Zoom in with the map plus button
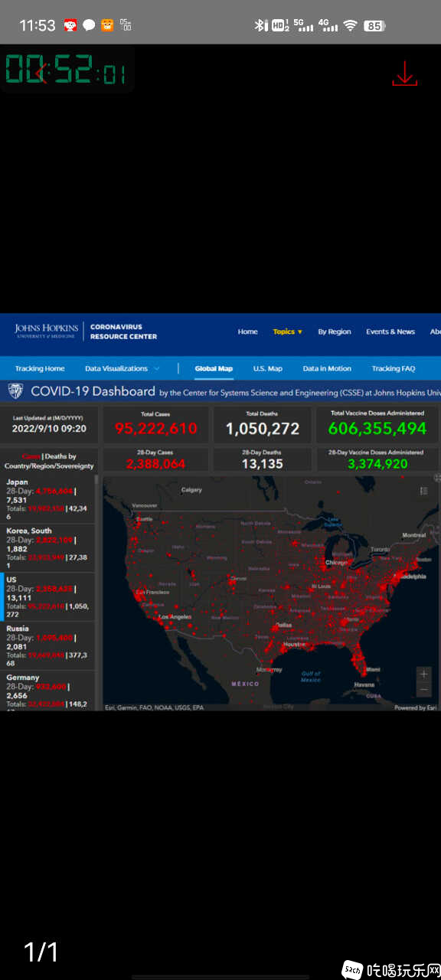The image size is (441, 980). (424, 675)
